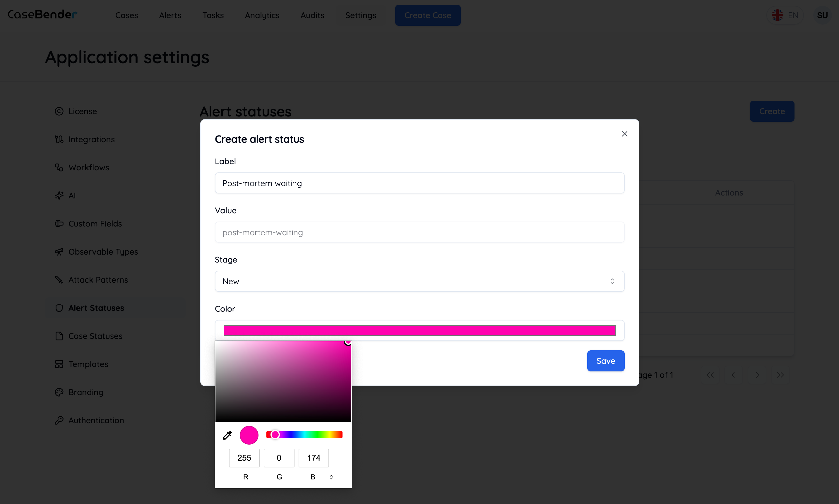Open the Audits navigation item
The height and width of the screenshot is (504, 839).
(312, 15)
